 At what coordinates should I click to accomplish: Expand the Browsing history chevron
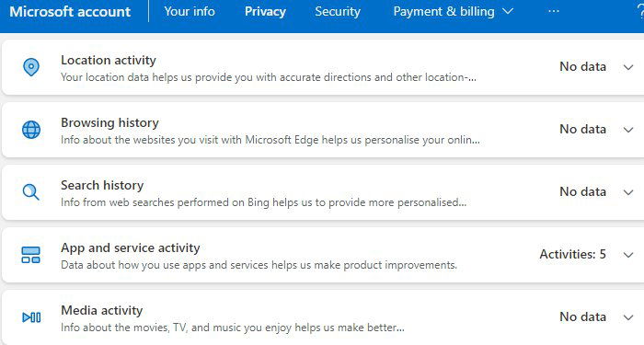(628, 130)
